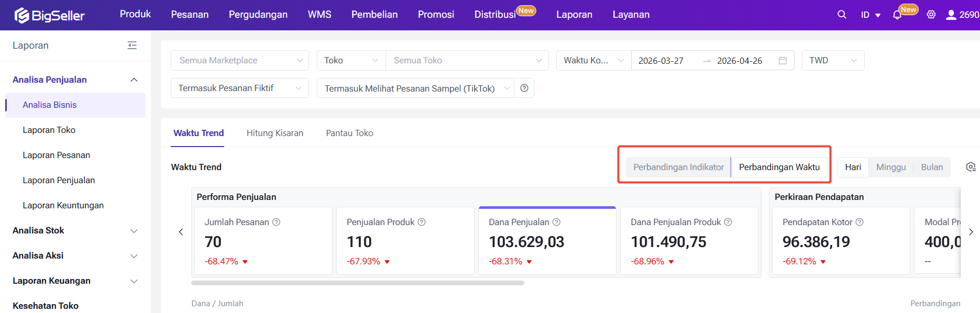Open Laporan Keuntungan in sidebar

pos(63,205)
